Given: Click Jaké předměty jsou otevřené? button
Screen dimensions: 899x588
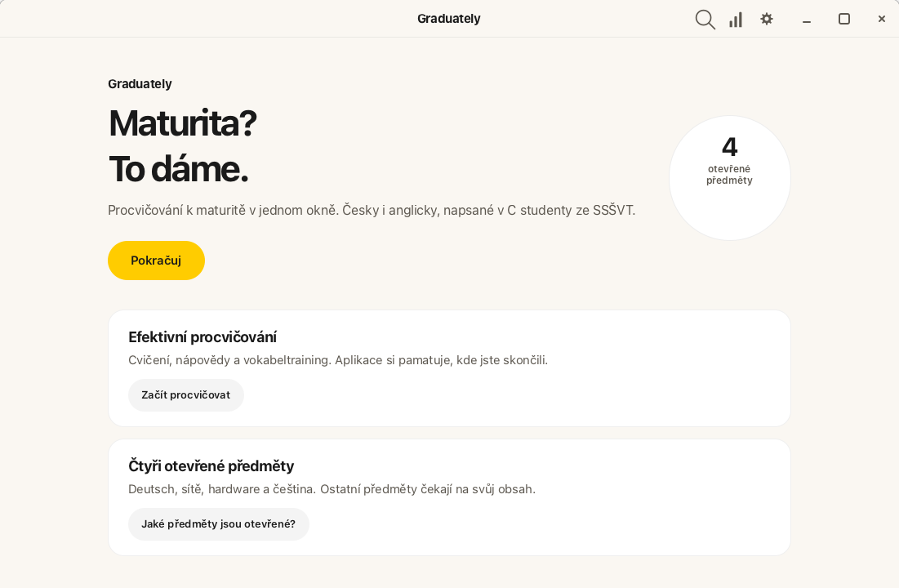Looking at the screenshot, I should [x=219, y=523].
